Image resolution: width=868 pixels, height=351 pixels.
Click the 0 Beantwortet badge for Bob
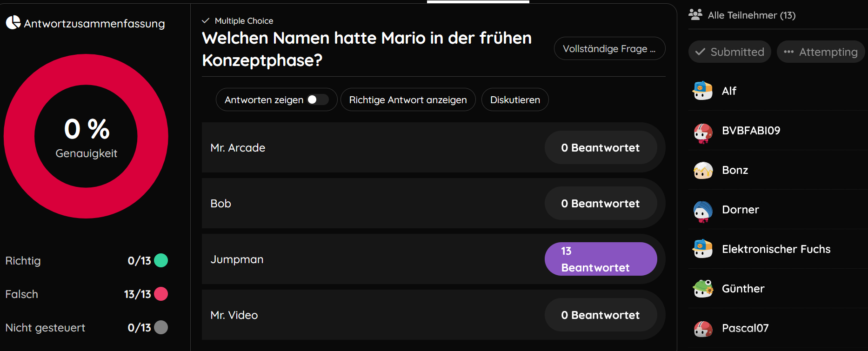coord(601,203)
